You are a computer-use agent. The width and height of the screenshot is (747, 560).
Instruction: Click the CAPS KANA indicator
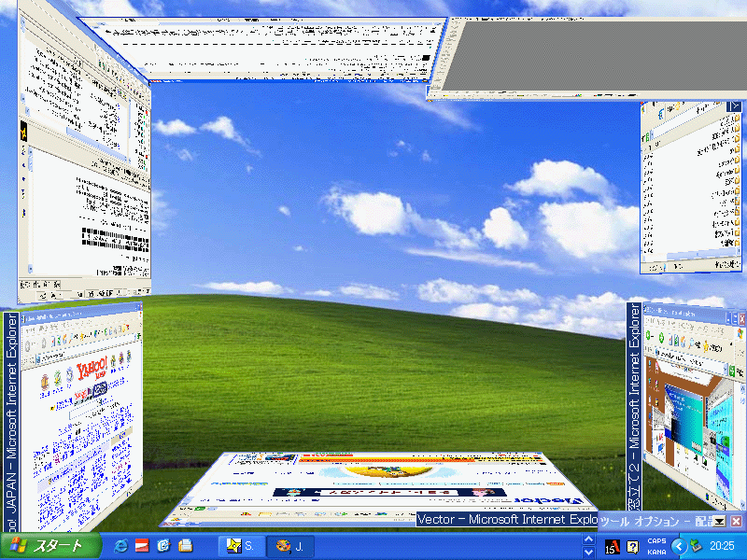(656, 546)
